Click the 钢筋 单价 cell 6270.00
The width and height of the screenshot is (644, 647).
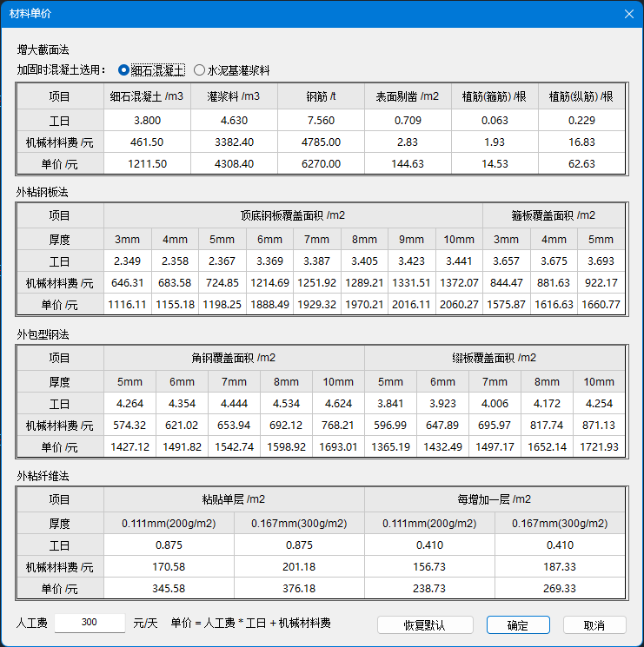(x=321, y=163)
